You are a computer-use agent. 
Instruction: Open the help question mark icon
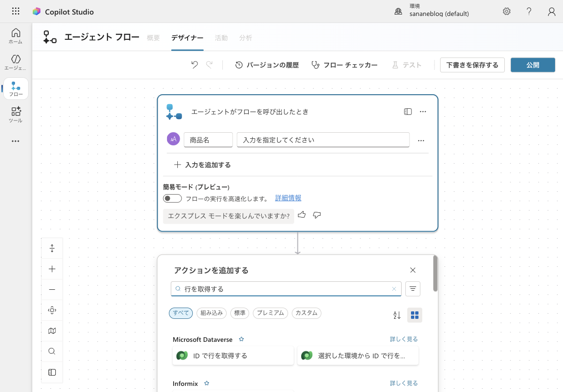pos(529,12)
